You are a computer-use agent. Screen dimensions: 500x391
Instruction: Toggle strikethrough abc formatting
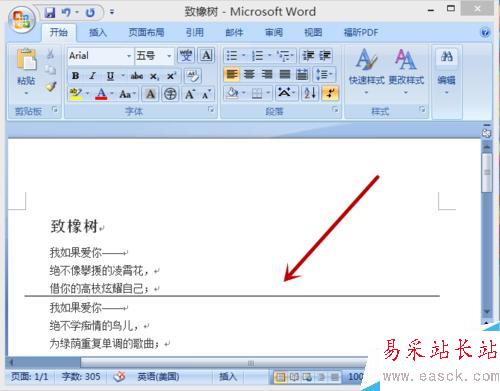(x=137, y=76)
